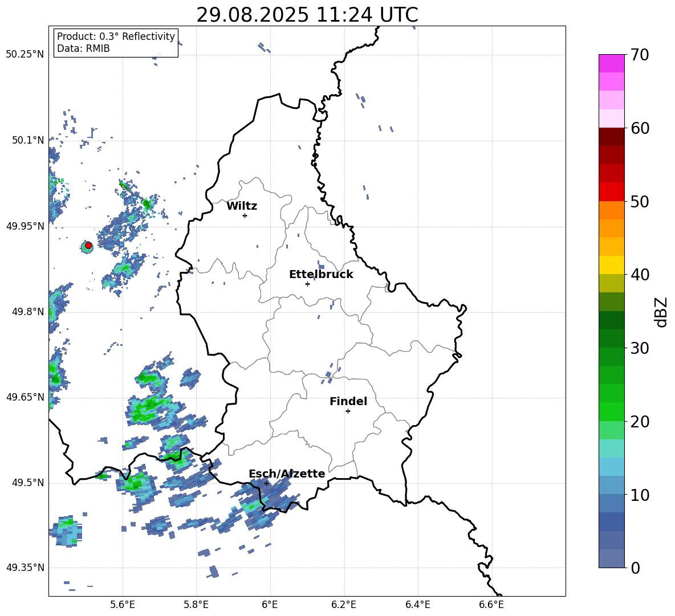Click the dark maroon swatch just below 60
675x616 pixels.
coord(611,137)
